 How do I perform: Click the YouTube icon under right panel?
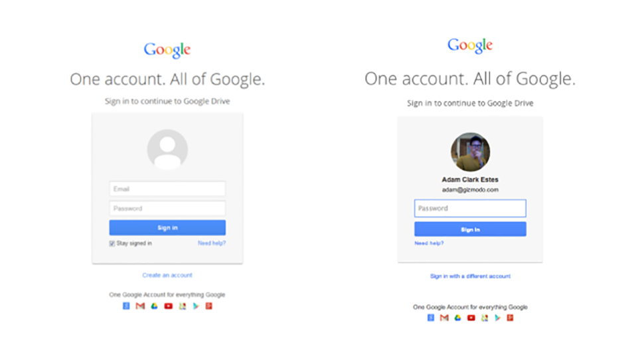[471, 318]
